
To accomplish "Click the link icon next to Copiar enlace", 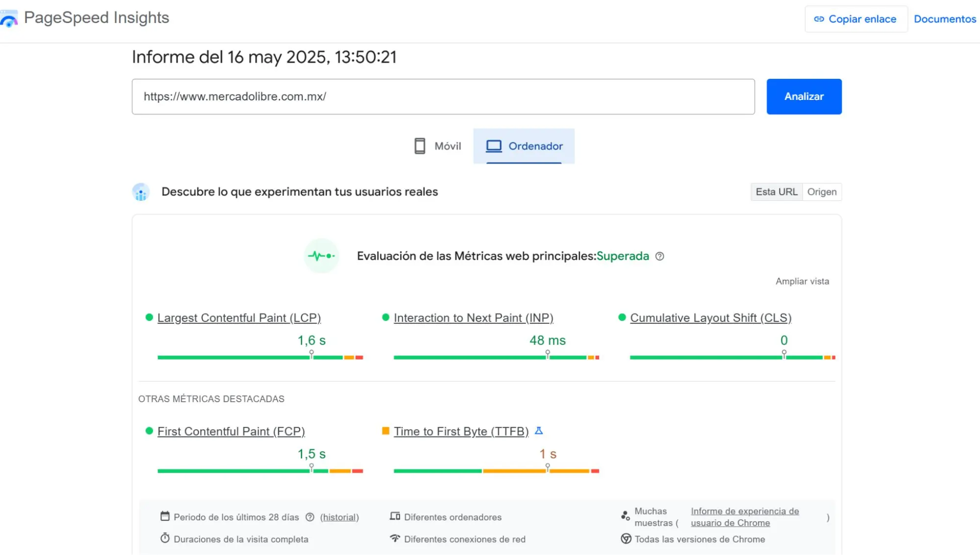I will coord(819,19).
